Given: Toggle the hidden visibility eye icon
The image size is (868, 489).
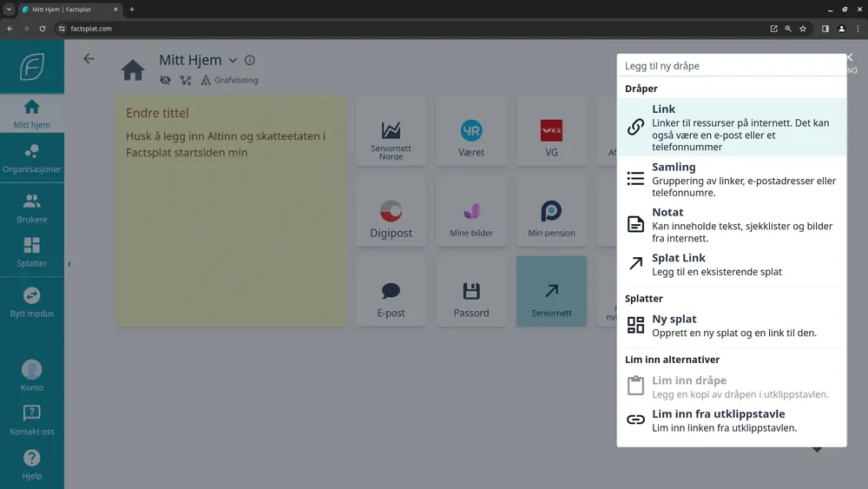Looking at the screenshot, I should tap(165, 80).
